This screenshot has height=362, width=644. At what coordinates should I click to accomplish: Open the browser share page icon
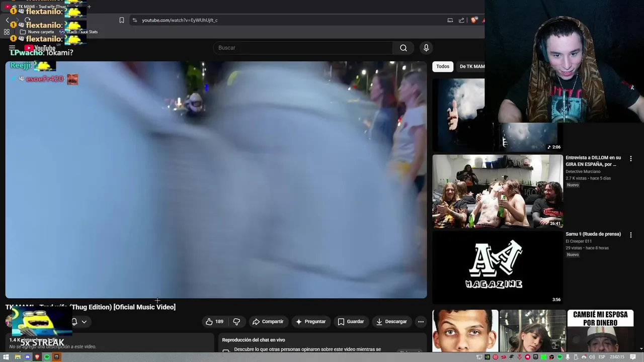461,20
